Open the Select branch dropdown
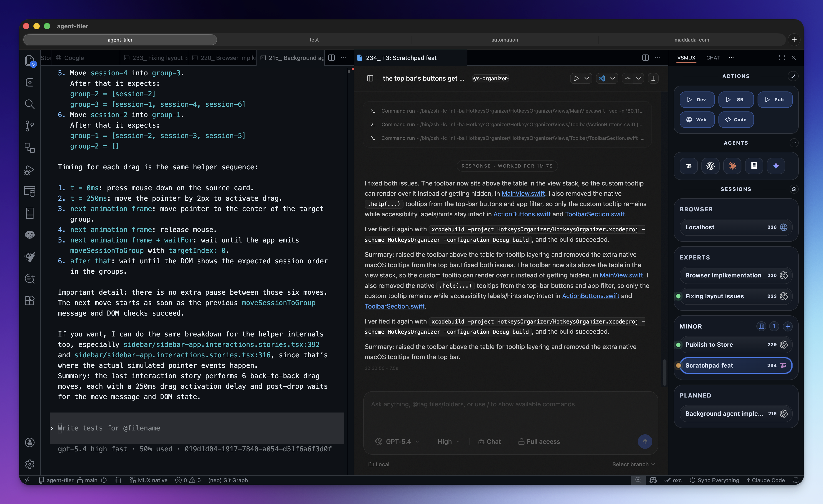The image size is (823, 504). (633, 464)
